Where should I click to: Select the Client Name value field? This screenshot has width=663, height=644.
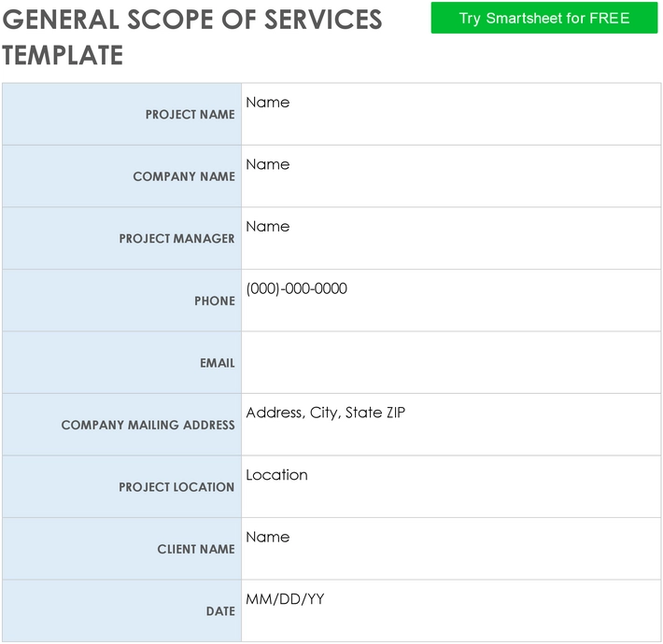point(450,549)
